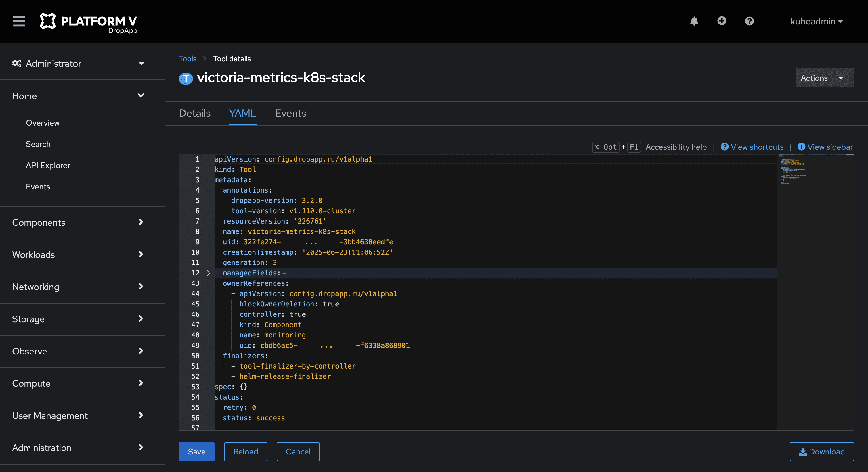868x472 pixels.
Task: Expand the Storage navigation section
Action: tap(82, 319)
